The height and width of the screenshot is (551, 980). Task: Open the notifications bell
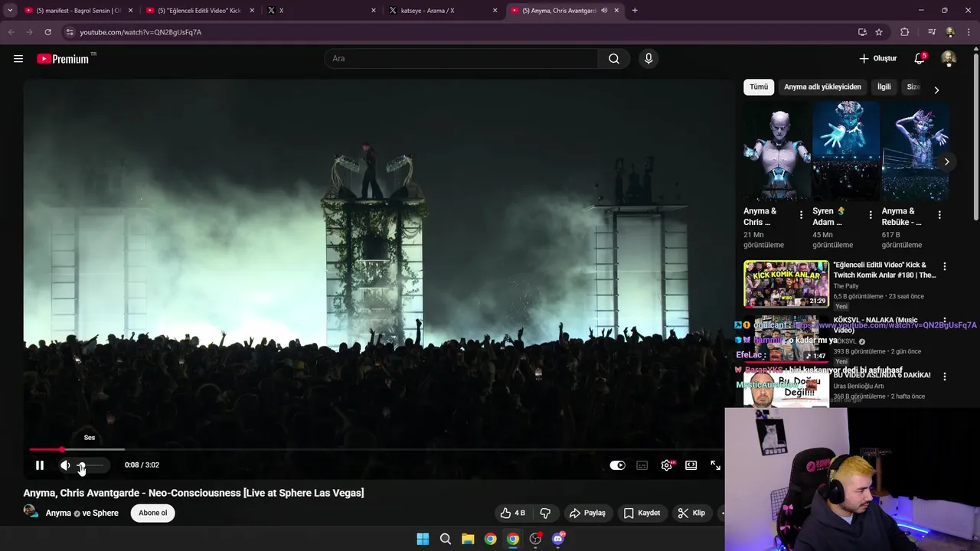[920, 58]
